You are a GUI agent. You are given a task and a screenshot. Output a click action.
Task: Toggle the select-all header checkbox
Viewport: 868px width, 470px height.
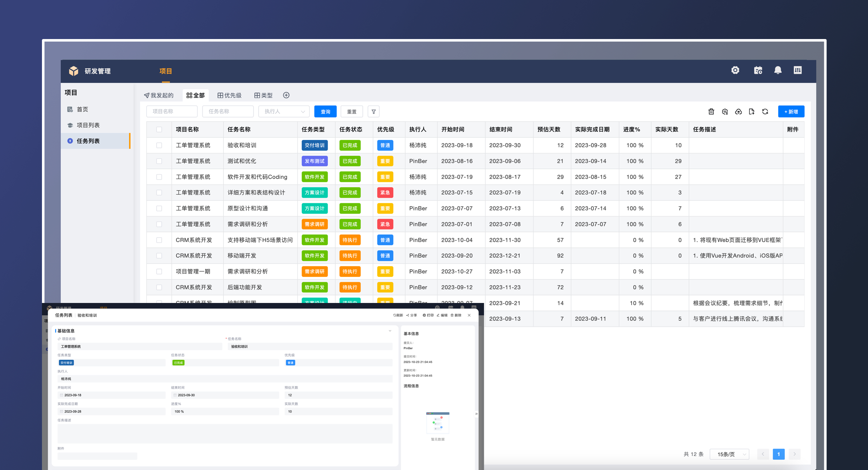[x=159, y=129]
